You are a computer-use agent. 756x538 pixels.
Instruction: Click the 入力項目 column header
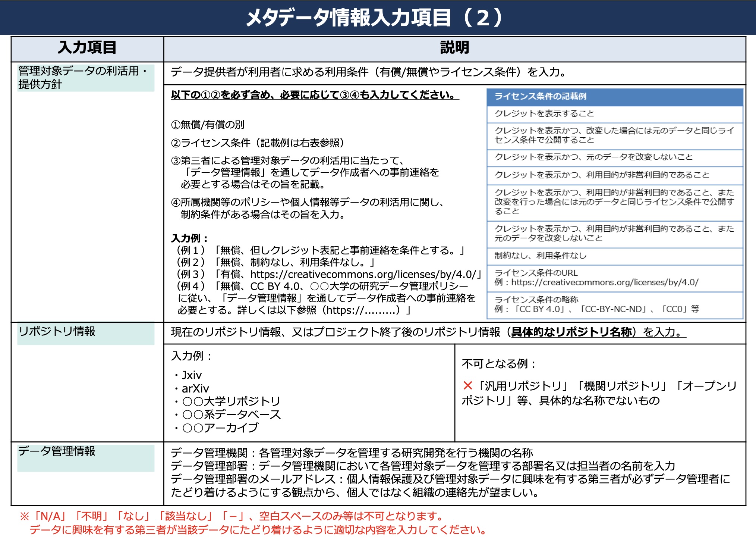pos(87,48)
